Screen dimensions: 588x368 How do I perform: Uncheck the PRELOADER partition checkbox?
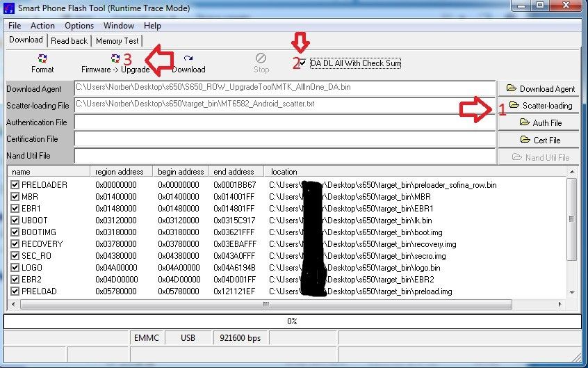pyautogui.click(x=15, y=185)
